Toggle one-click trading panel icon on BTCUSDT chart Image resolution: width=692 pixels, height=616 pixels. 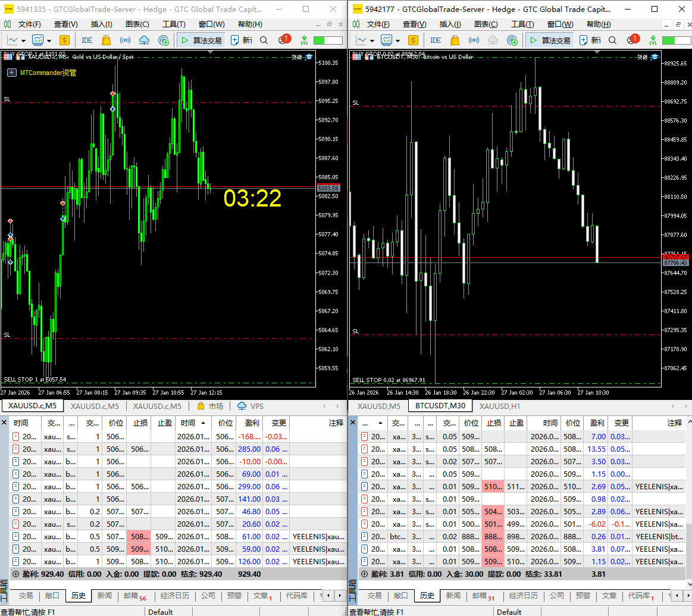[x=356, y=57]
